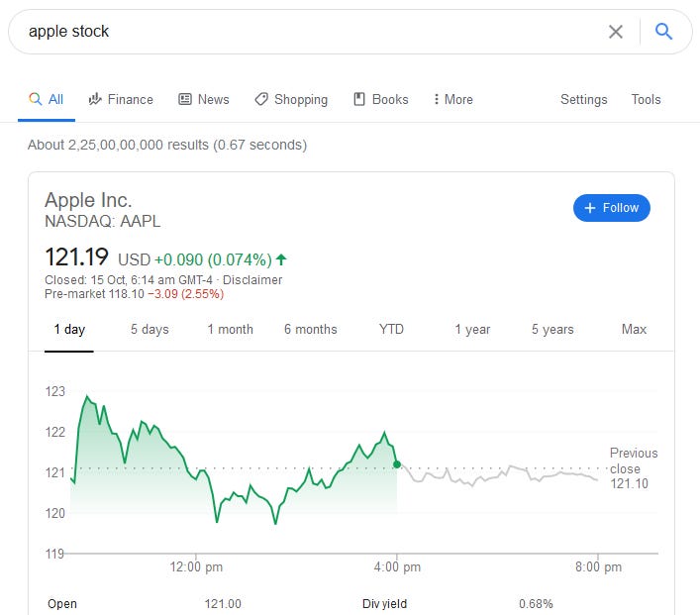
Task: Click the three-dot icon beside More
Action: [x=437, y=99]
